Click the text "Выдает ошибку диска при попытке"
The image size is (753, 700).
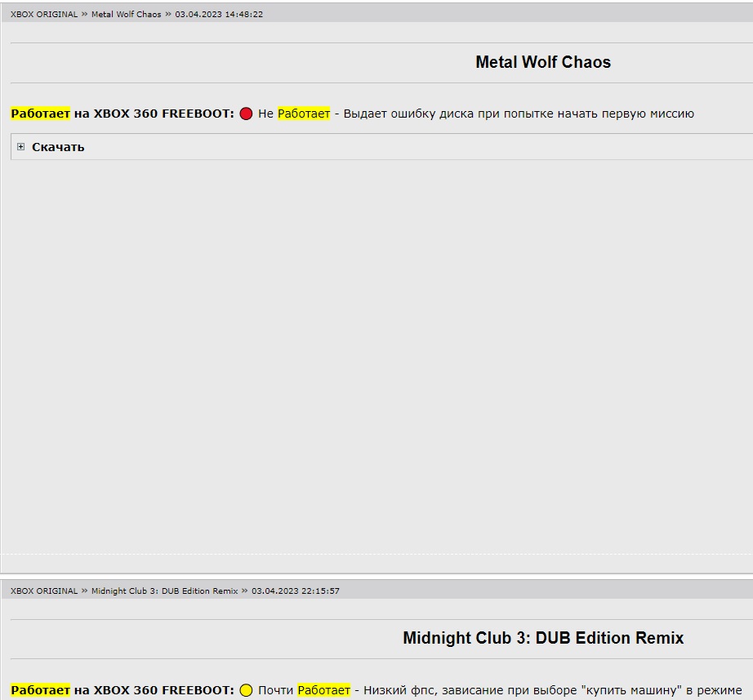(x=448, y=114)
